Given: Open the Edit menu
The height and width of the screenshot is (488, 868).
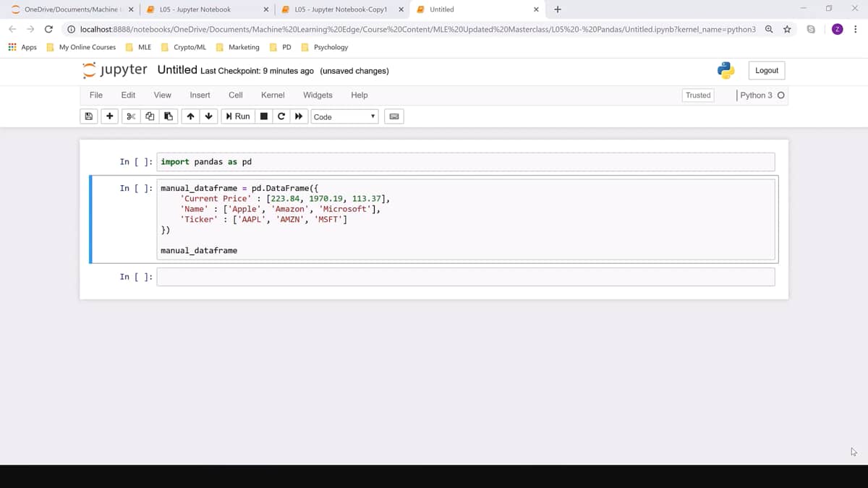Looking at the screenshot, I should point(128,95).
